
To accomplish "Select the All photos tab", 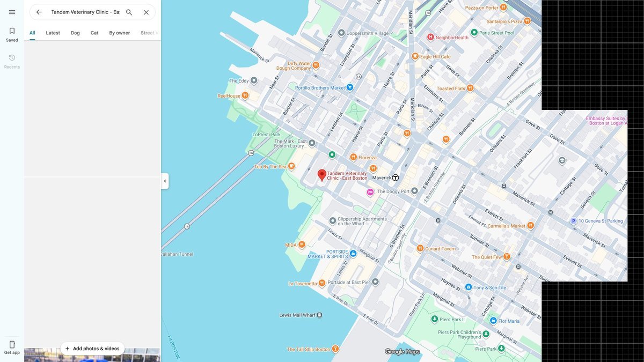I will (x=32, y=33).
